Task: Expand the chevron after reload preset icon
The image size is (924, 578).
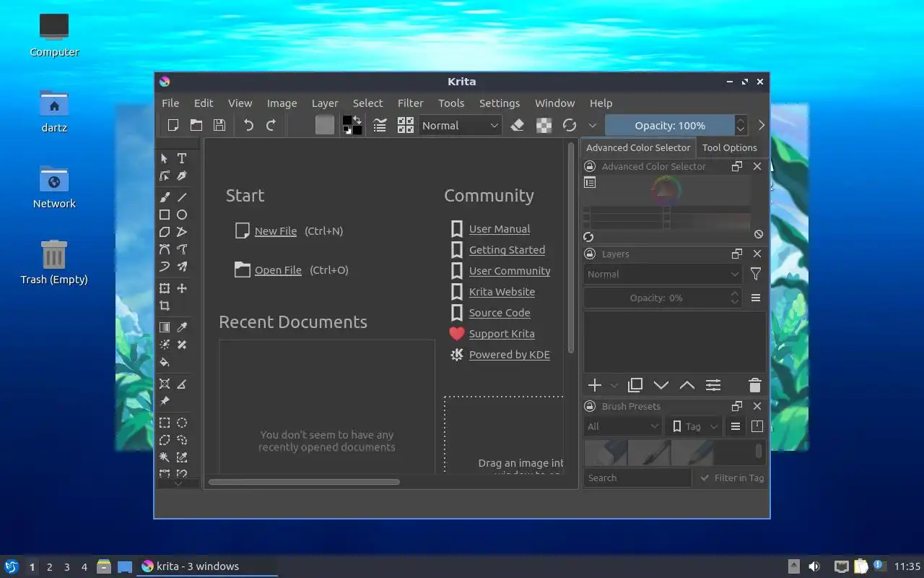Action: (593, 125)
